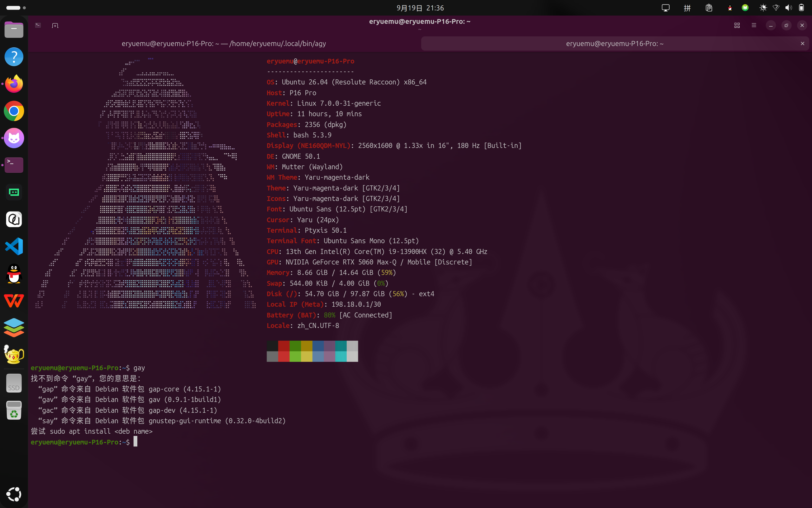This screenshot has height=508, width=812.
Task: Show applications via the Ubuntu logo button
Action: (14, 494)
